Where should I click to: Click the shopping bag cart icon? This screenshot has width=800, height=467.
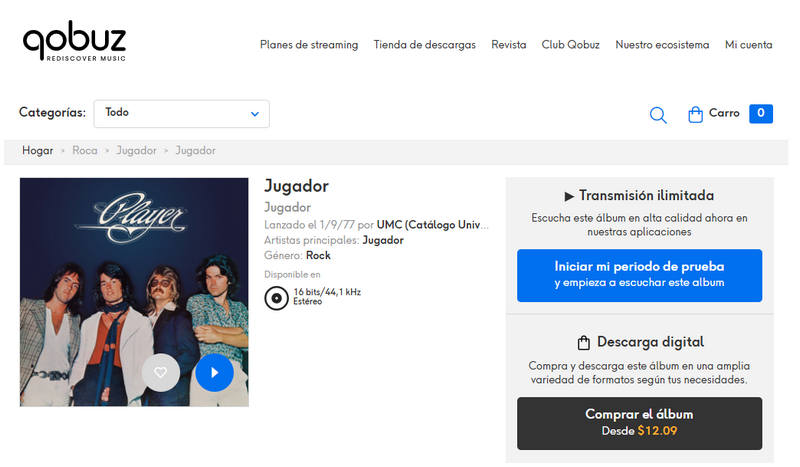tap(696, 114)
